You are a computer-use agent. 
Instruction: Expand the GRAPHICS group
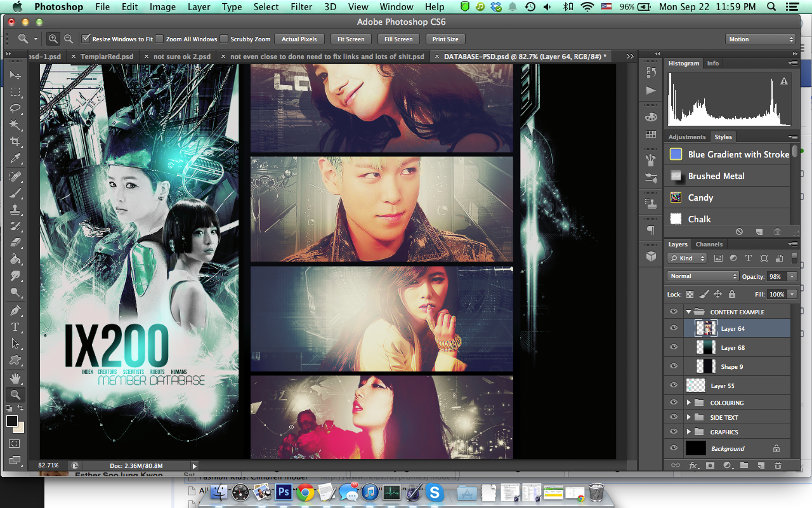(x=688, y=432)
